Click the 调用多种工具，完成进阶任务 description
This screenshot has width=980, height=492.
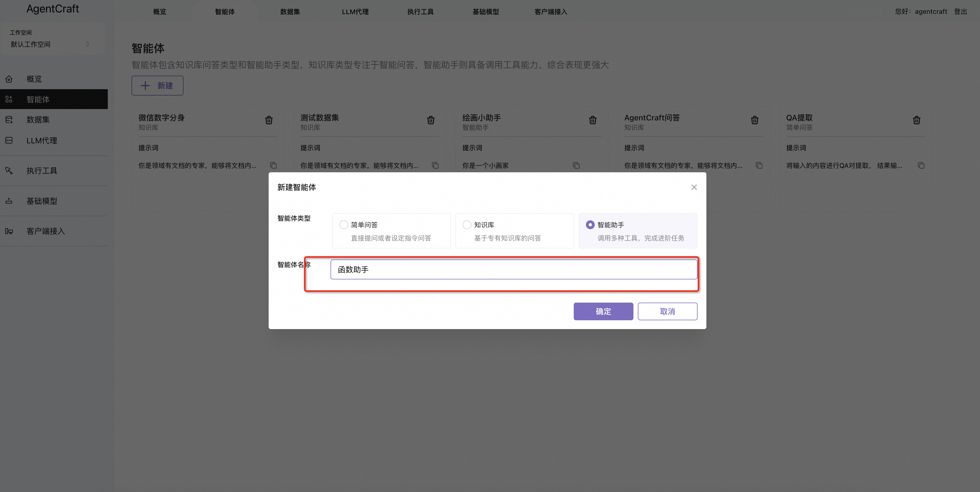coord(641,238)
